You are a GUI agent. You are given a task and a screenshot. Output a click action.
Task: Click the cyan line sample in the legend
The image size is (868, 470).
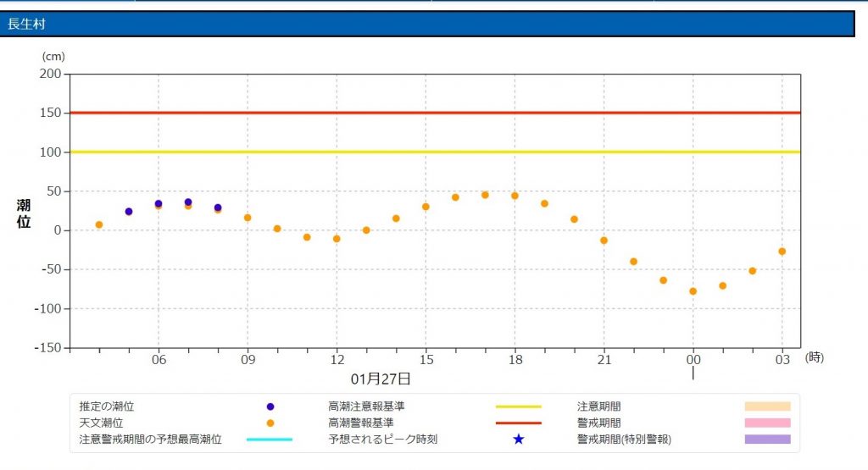pos(270,440)
